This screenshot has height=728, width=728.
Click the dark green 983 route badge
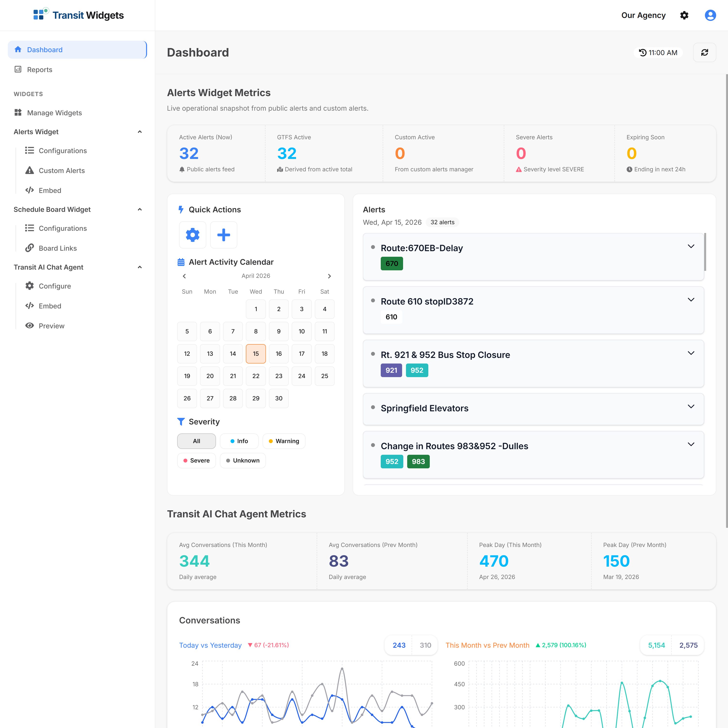pos(418,461)
